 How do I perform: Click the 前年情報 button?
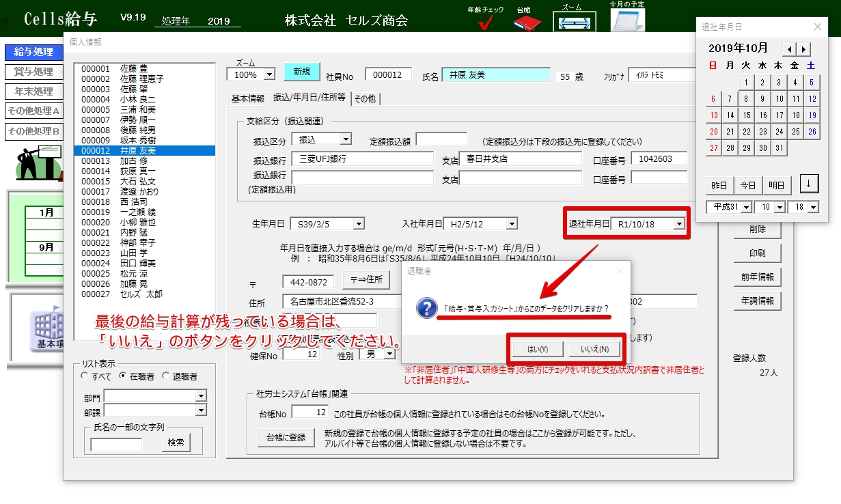[x=758, y=277]
